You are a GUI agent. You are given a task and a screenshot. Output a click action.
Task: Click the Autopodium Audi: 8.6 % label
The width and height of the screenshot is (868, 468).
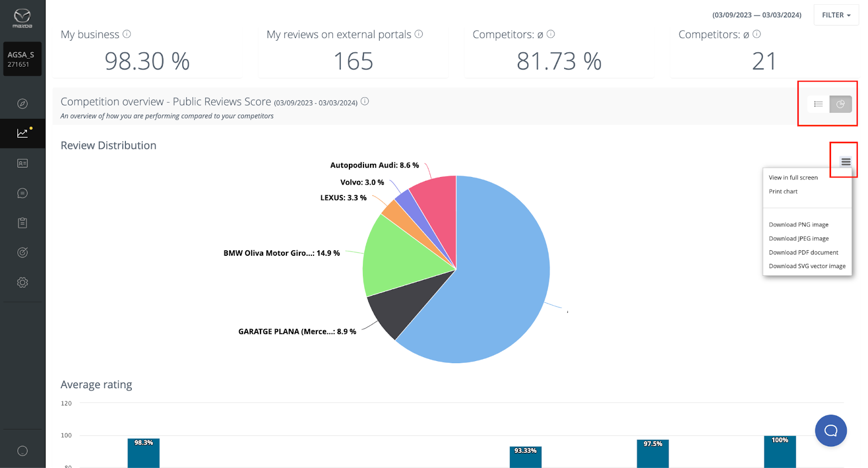(x=374, y=165)
